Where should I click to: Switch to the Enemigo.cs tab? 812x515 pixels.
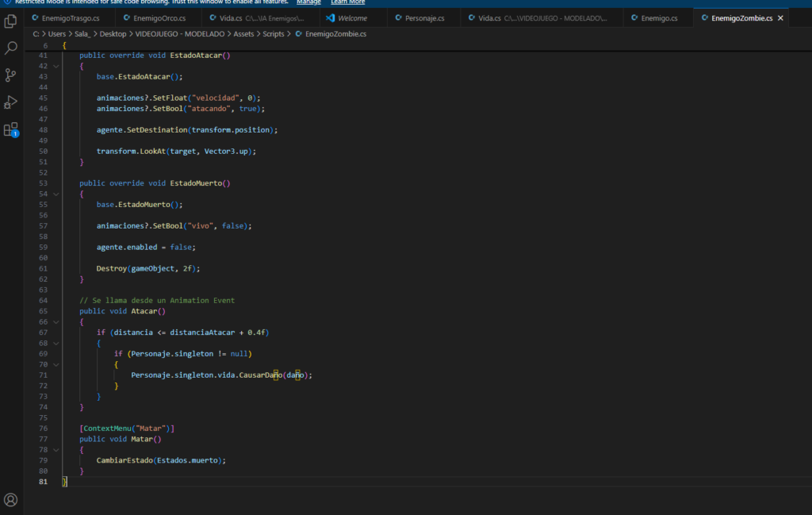tap(659, 18)
